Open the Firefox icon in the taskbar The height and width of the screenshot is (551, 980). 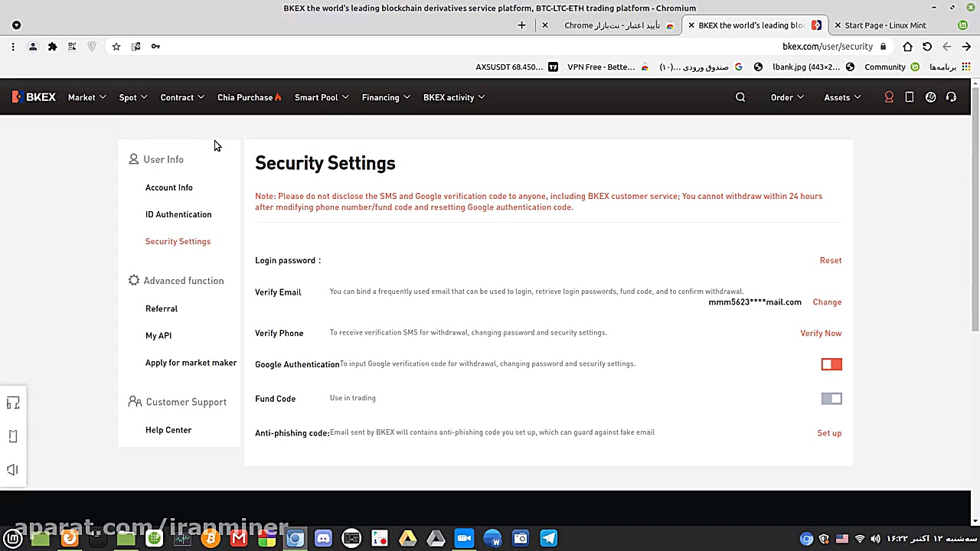click(70, 539)
